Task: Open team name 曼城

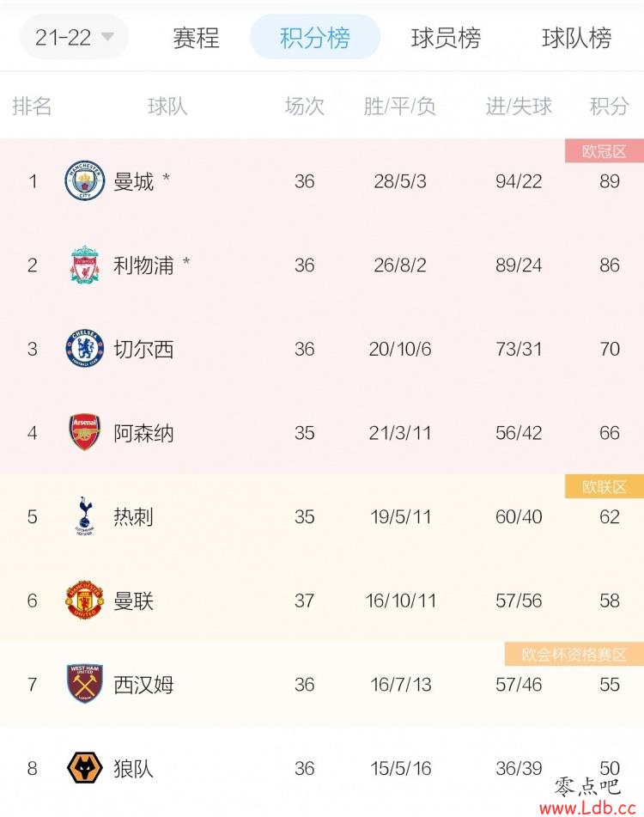Action: pyautogui.click(x=134, y=181)
